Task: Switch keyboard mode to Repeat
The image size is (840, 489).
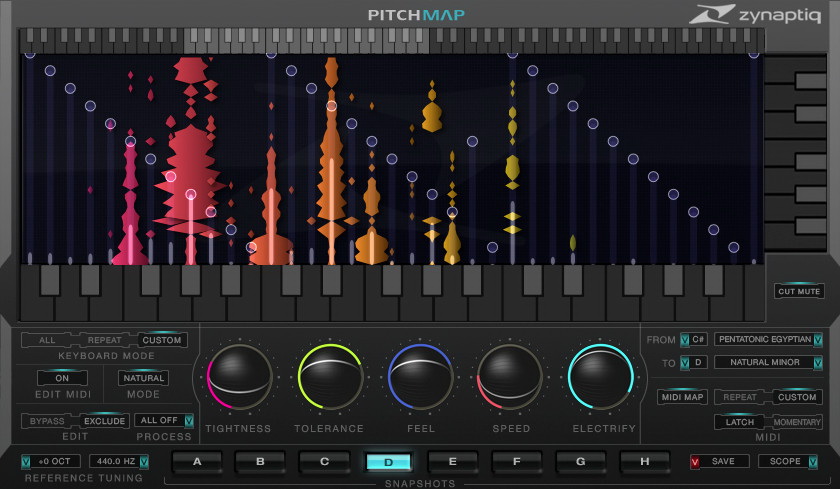Action: pos(104,340)
